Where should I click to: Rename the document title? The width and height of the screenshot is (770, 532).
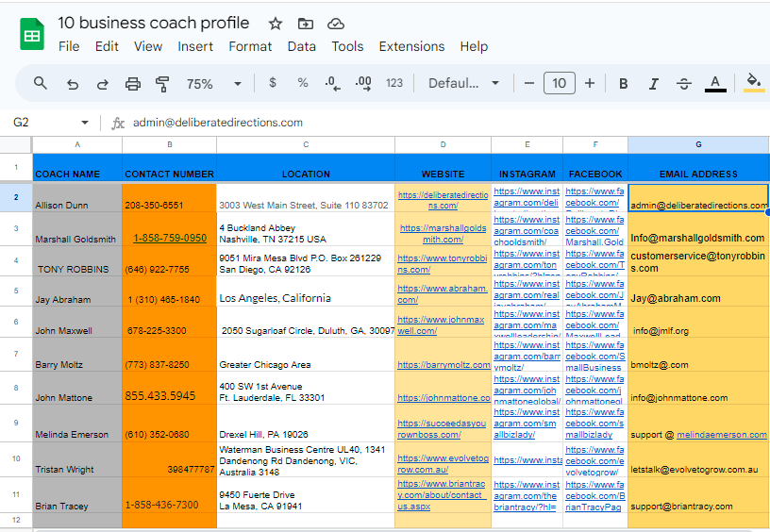153,23
